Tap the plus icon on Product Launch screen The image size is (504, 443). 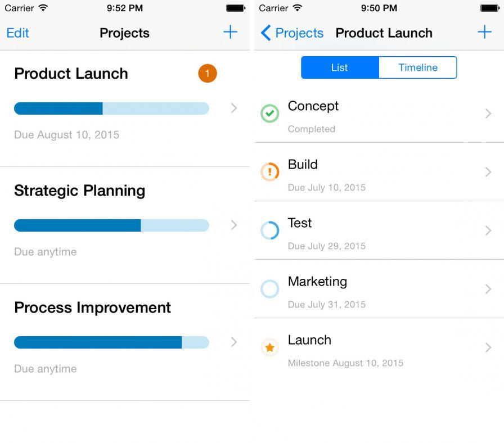click(x=484, y=32)
